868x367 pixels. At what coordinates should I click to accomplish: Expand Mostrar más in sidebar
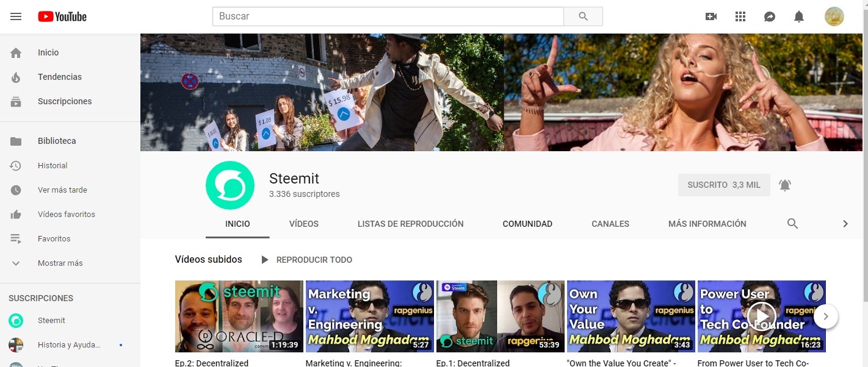70,263
